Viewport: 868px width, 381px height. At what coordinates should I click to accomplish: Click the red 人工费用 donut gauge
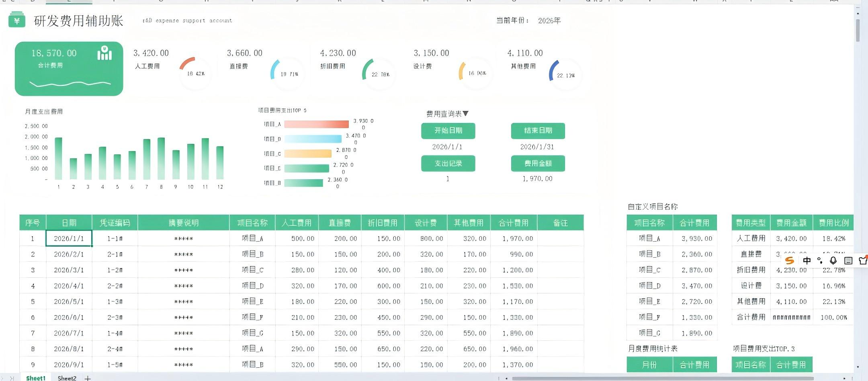(x=195, y=73)
